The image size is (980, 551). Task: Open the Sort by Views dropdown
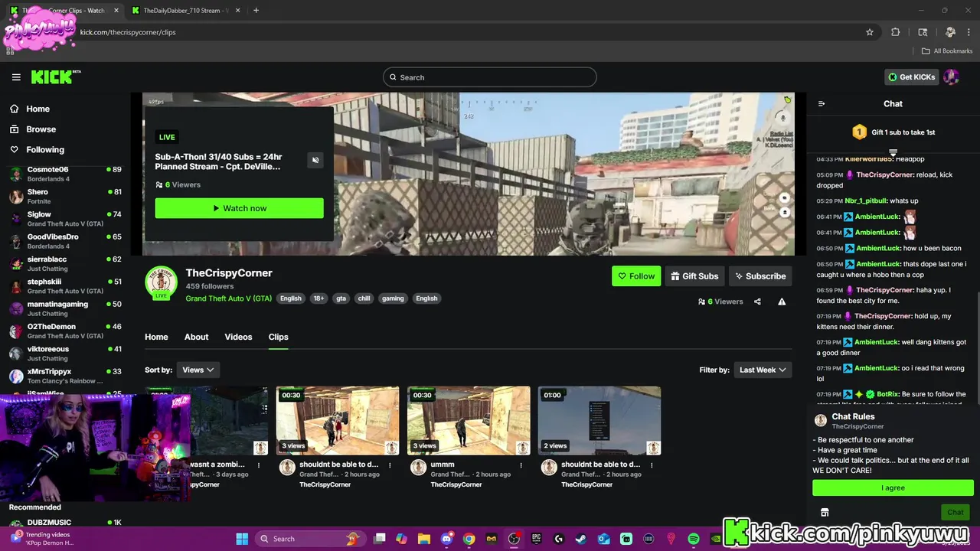pyautogui.click(x=198, y=370)
